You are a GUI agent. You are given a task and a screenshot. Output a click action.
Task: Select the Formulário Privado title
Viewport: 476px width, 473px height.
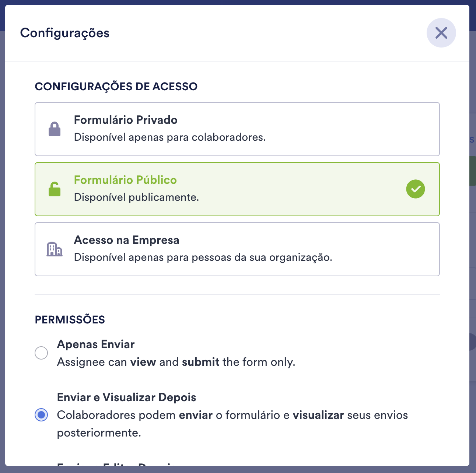[x=126, y=120]
